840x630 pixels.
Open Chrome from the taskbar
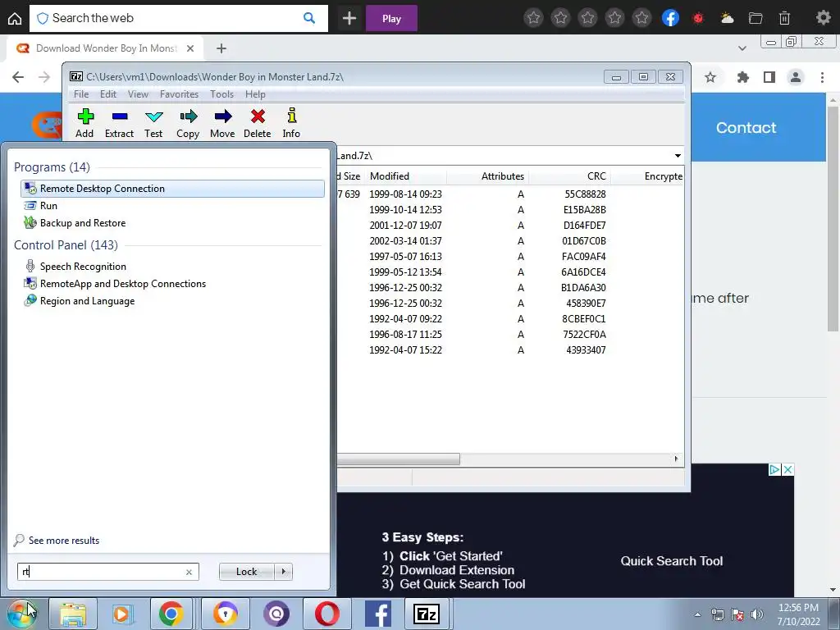click(171, 614)
